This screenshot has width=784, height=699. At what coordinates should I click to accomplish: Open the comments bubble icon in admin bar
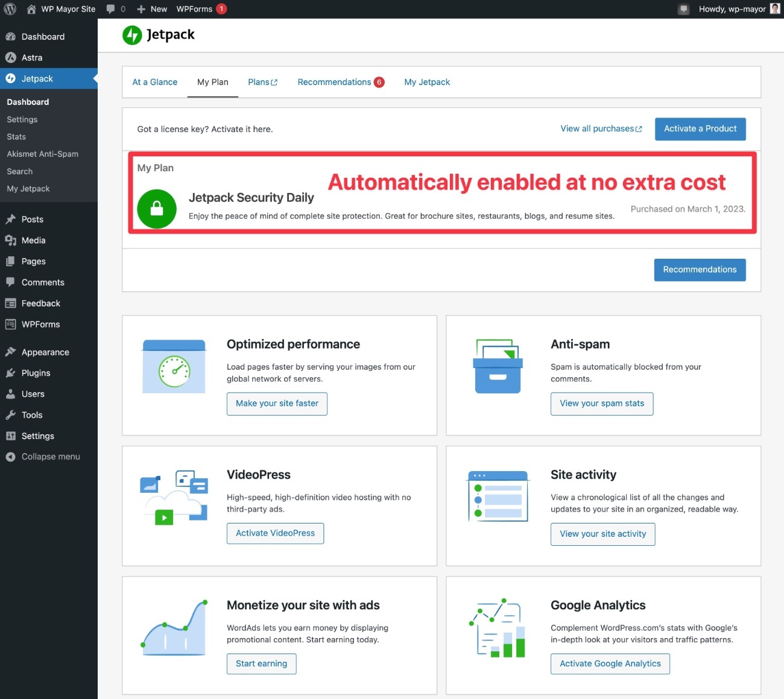tap(110, 9)
